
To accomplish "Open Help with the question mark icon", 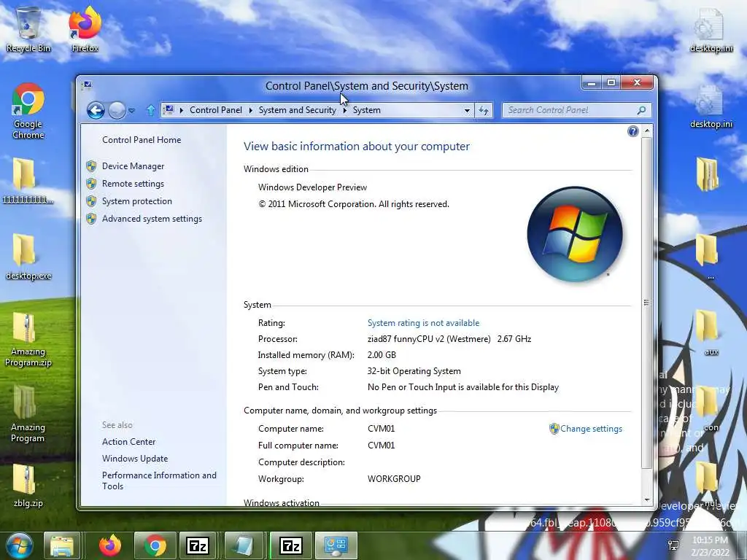I will tap(632, 131).
